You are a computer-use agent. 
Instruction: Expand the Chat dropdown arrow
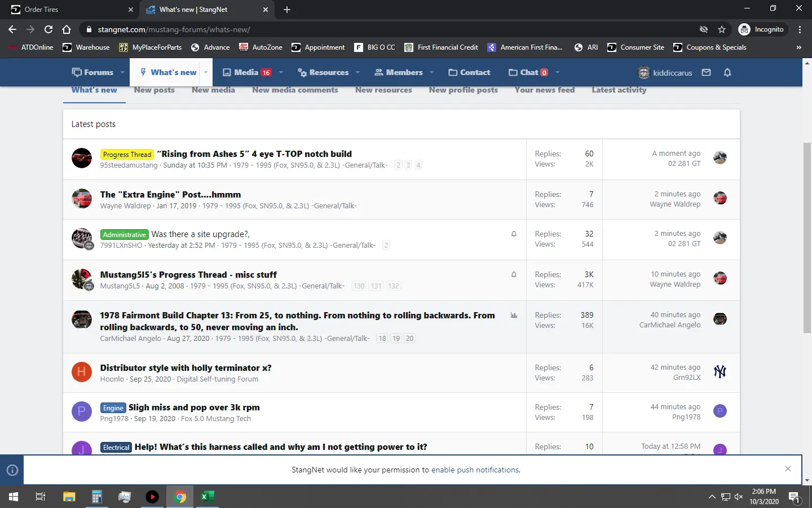[557, 72]
